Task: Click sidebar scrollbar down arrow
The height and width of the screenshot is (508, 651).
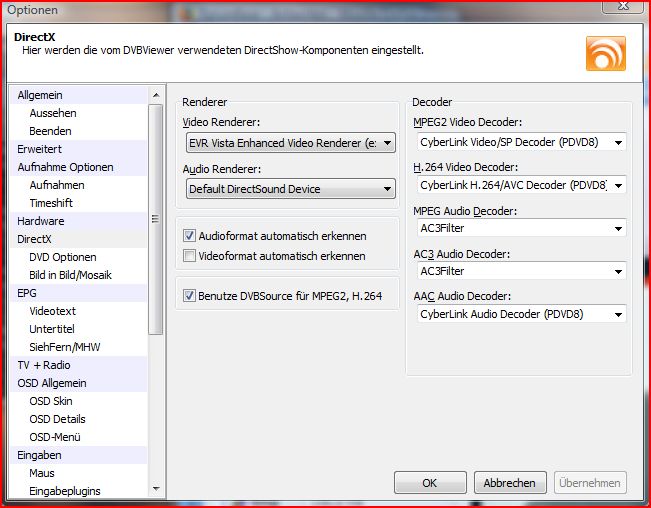Action: [x=156, y=489]
